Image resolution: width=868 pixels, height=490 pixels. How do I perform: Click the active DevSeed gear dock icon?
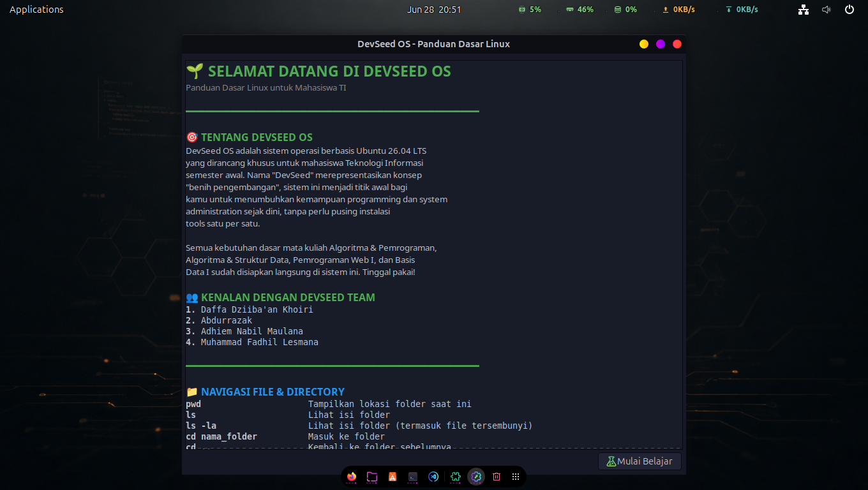[475, 477]
